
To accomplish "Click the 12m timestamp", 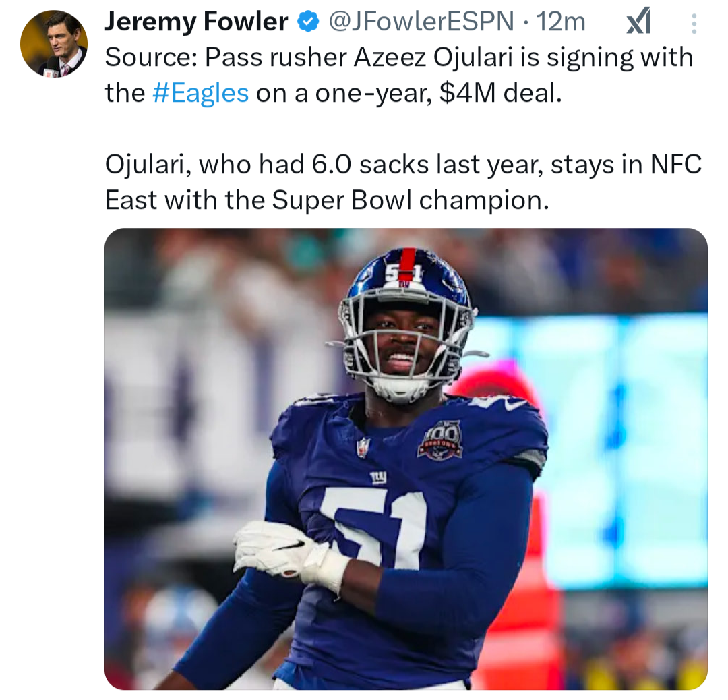I will pyautogui.click(x=561, y=22).
